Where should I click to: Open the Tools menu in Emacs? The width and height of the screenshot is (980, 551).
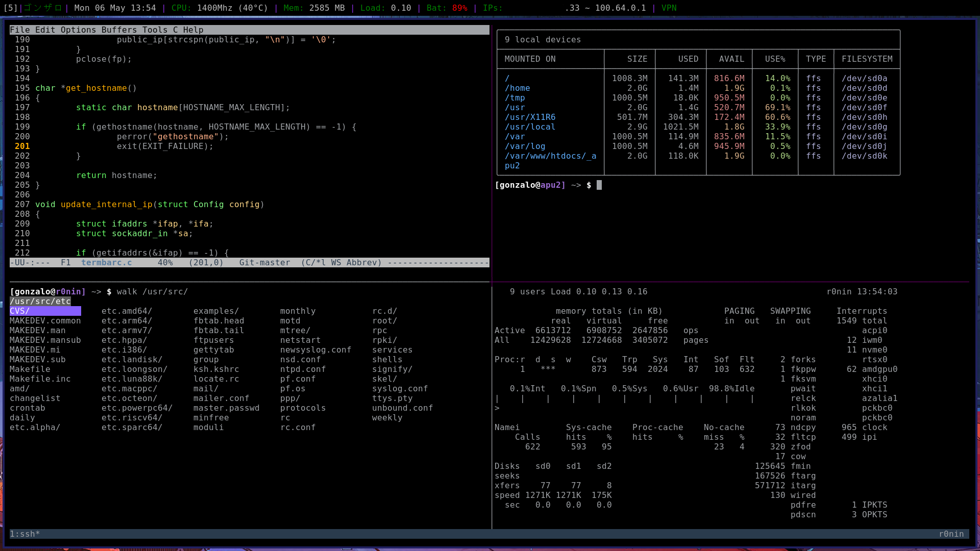pos(155,30)
